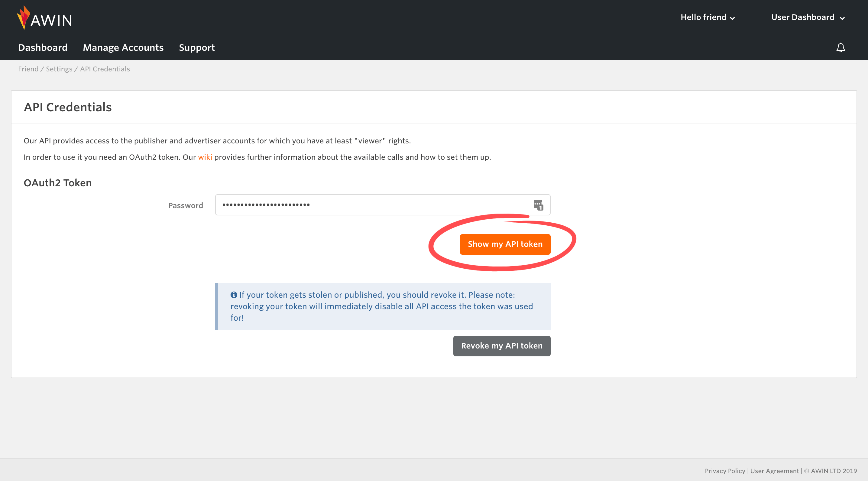The height and width of the screenshot is (481, 868).
Task: Click Show my API token button
Action: click(x=505, y=244)
